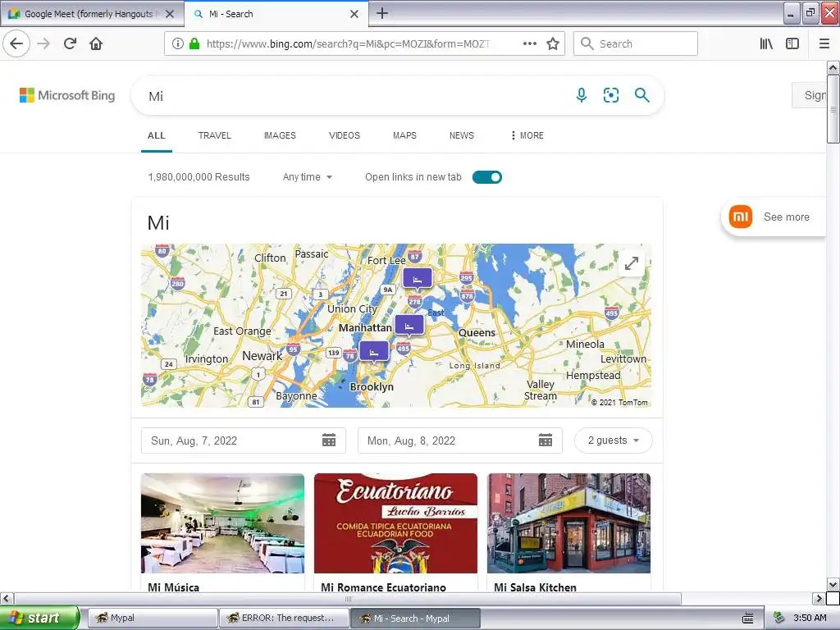Click the Mi Música restaurant photo

tap(223, 523)
